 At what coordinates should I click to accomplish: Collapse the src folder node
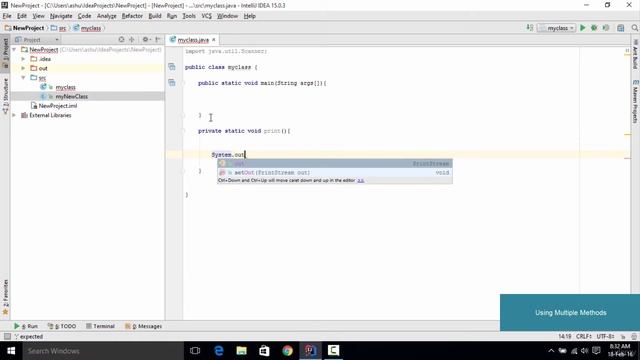(x=23, y=78)
